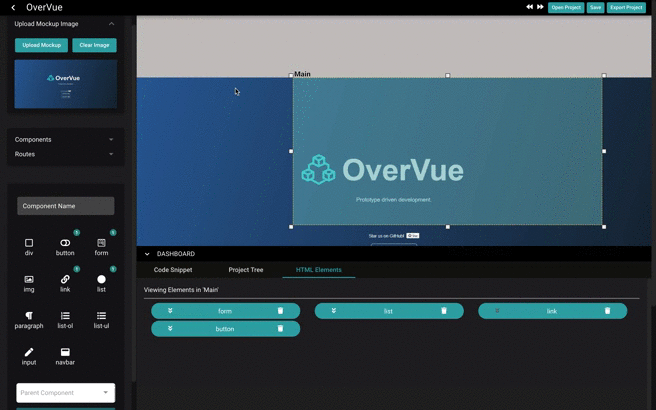
Task: Add a div element
Action: click(x=29, y=247)
